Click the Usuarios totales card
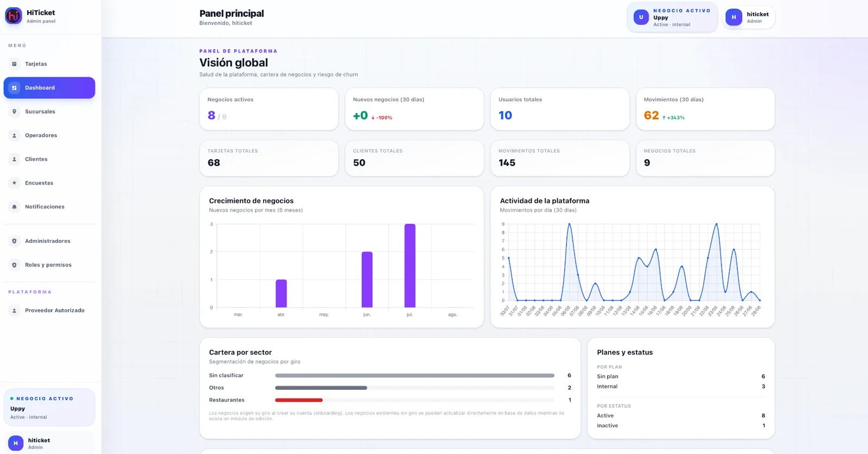The width and height of the screenshot is (868, 454). (x=560, y=109)
